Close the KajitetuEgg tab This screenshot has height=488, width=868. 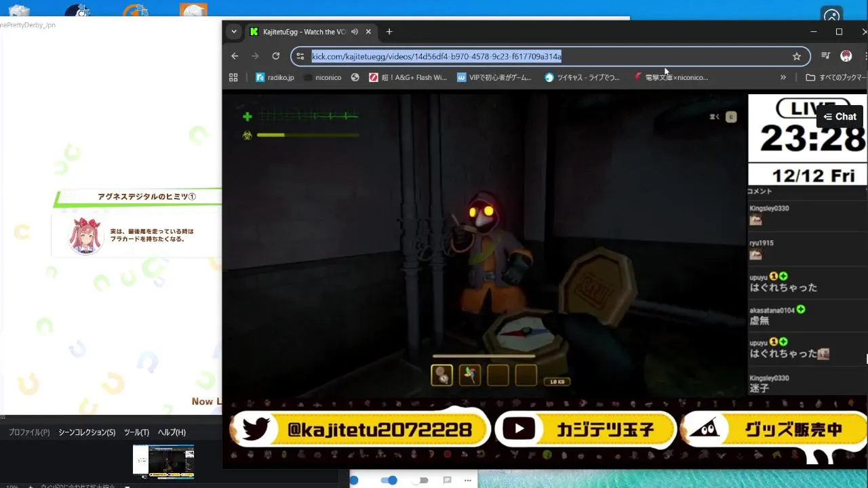369,32
